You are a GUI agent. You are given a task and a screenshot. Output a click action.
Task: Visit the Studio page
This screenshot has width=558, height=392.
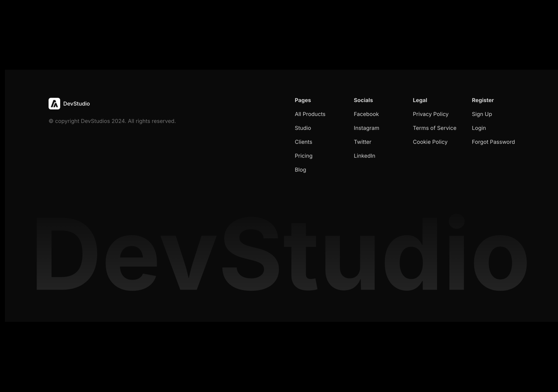click(x=303, y=128)
